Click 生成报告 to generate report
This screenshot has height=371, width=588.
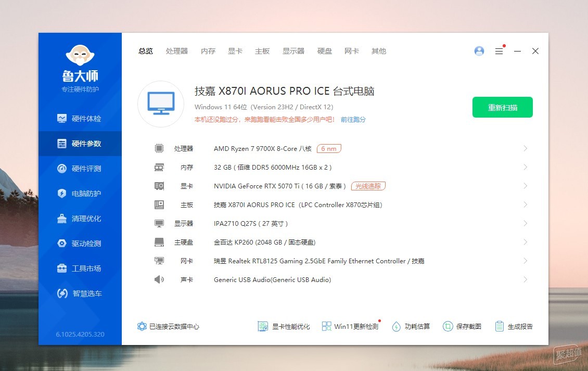(514, 326)
